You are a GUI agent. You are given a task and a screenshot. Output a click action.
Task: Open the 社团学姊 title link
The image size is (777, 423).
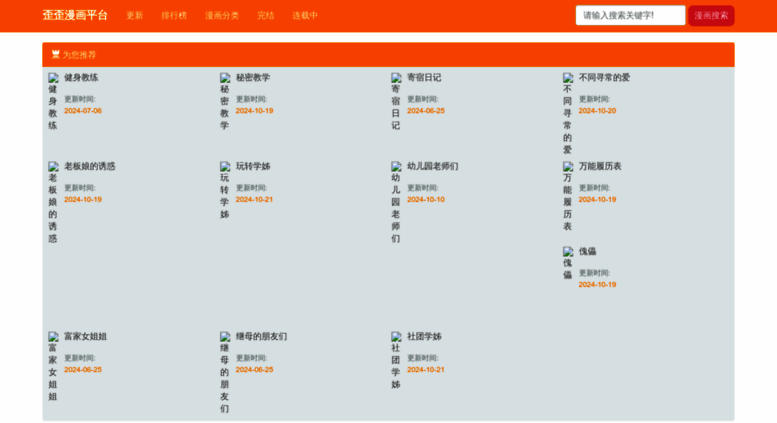(x=424, y=336)
